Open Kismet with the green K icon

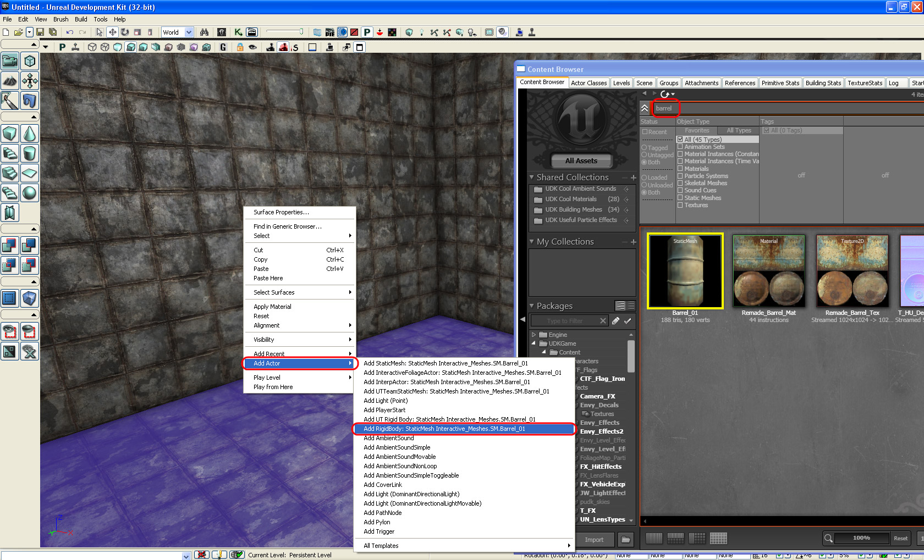(238, 32)
